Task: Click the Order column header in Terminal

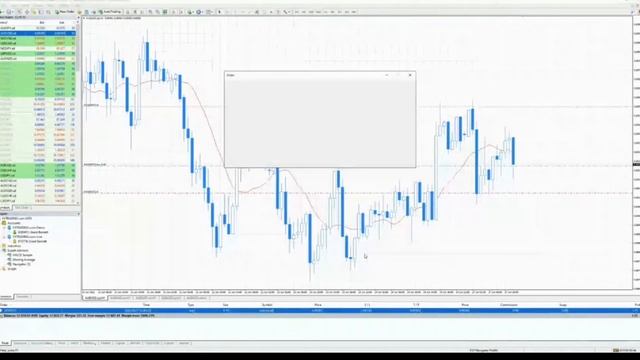Action: coord(4,305)
